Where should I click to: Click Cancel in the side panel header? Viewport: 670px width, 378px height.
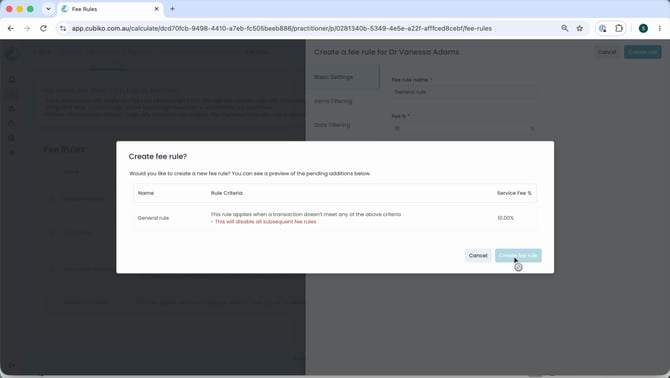point(607,52)
